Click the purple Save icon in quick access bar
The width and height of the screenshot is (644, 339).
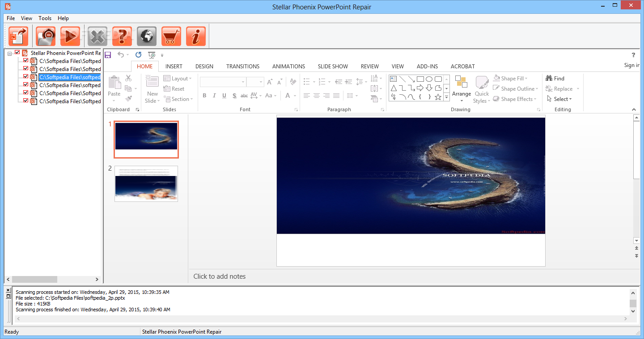coord(108,55)
